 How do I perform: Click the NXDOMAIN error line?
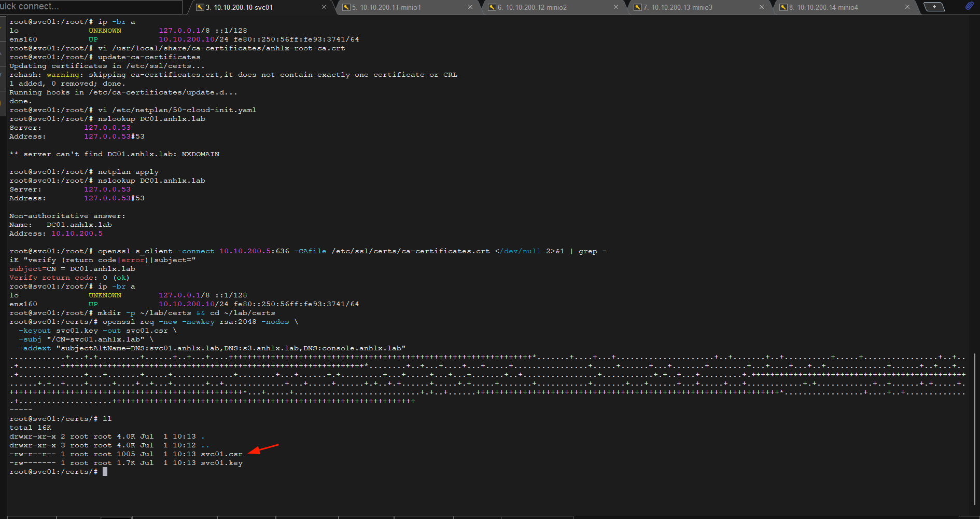pyautogui.click(x=114, y=154)
